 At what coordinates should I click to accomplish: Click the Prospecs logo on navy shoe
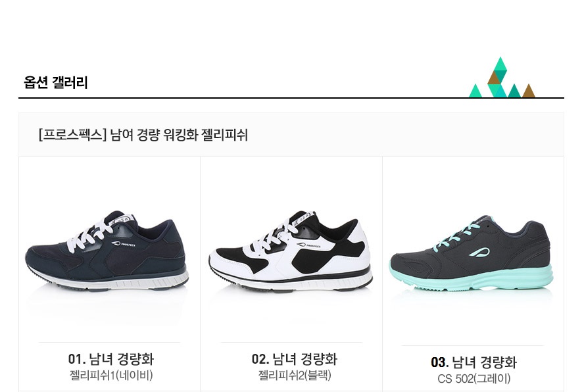[x=123, y=245]
